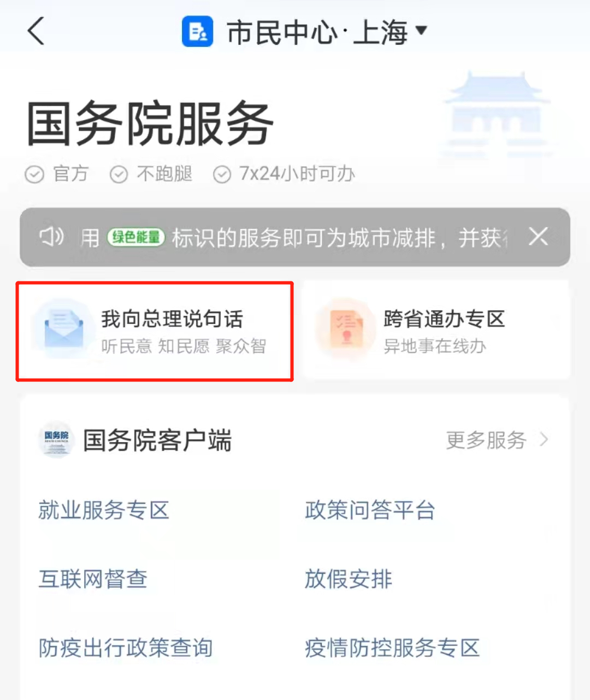Viewport: 590px width, 700px height.
Task: Open the 政策问答平台 link
Action: click(370, 510)
